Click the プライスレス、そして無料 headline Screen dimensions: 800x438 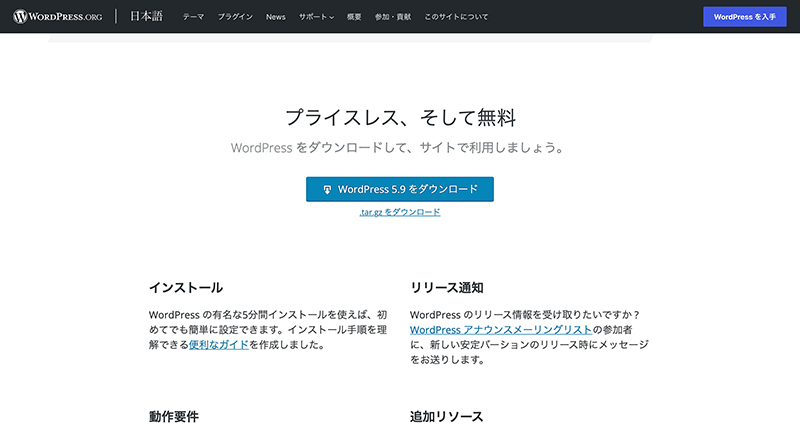click(x=400, y=117)
